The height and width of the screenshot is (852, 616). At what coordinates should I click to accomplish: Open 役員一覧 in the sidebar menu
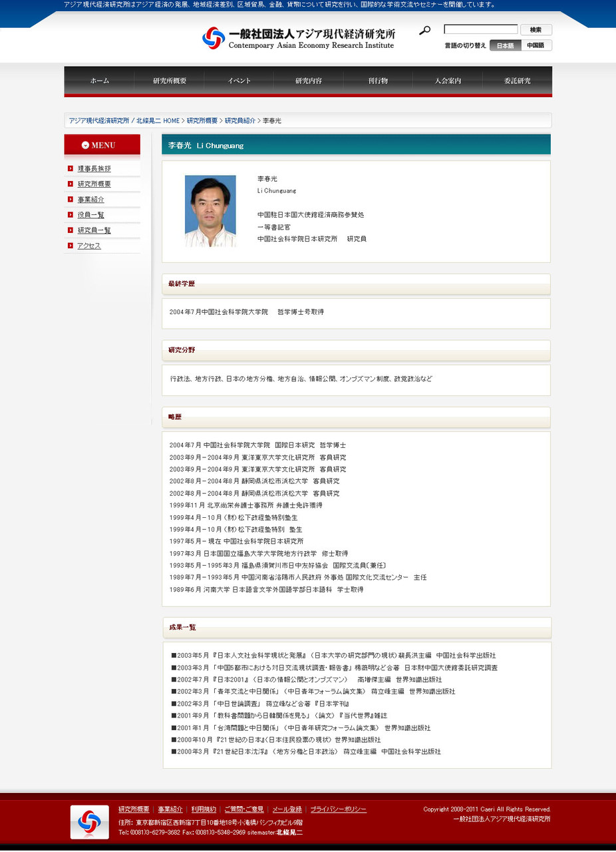91,214
